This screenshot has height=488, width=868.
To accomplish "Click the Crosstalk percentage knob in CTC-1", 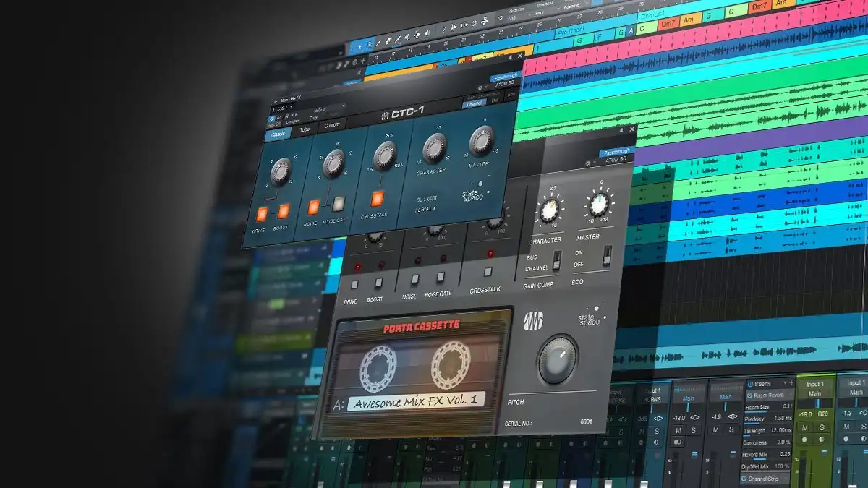I will [x=385, y=155].
